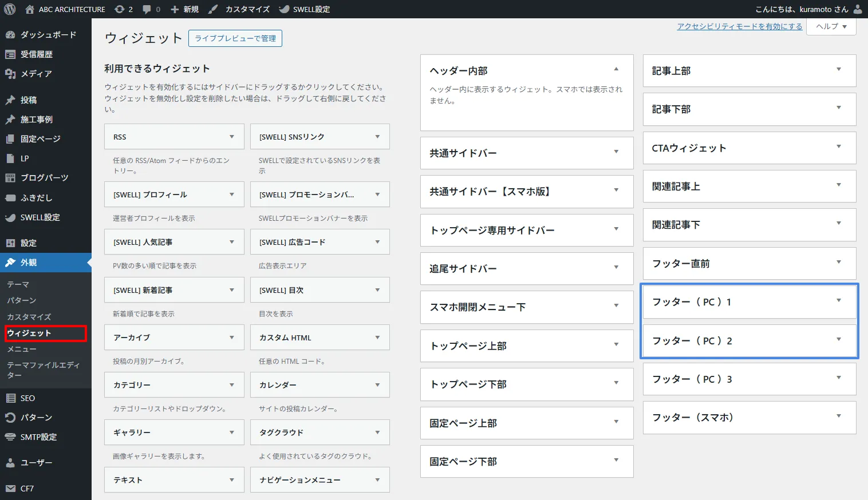The width and height of the screenshot is (868, 500).
Task: Select the ナビゲーションメニュー widget
Action: coord(320,480)
